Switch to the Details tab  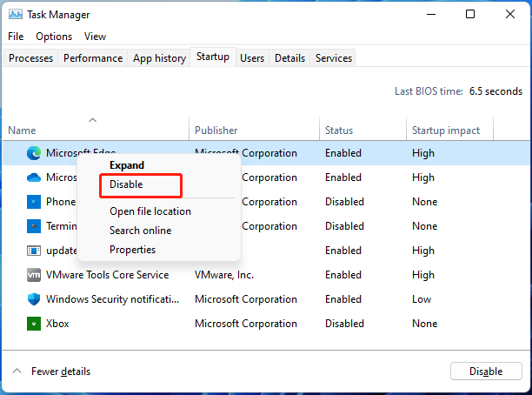click(x=289, y=58)
